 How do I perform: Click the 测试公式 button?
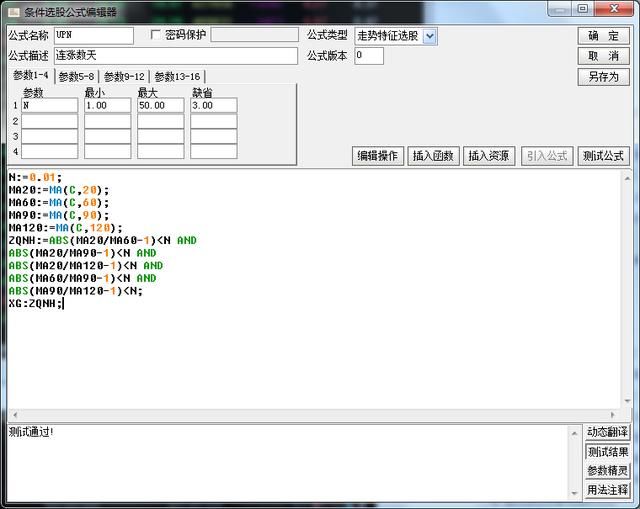(x=603, y=156)
